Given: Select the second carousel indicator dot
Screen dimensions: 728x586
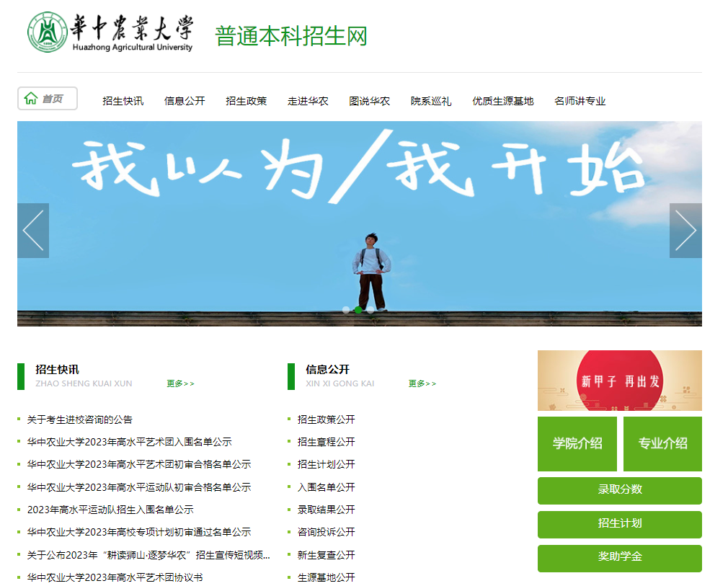Looking at the screenshot, I should point(358,310).
